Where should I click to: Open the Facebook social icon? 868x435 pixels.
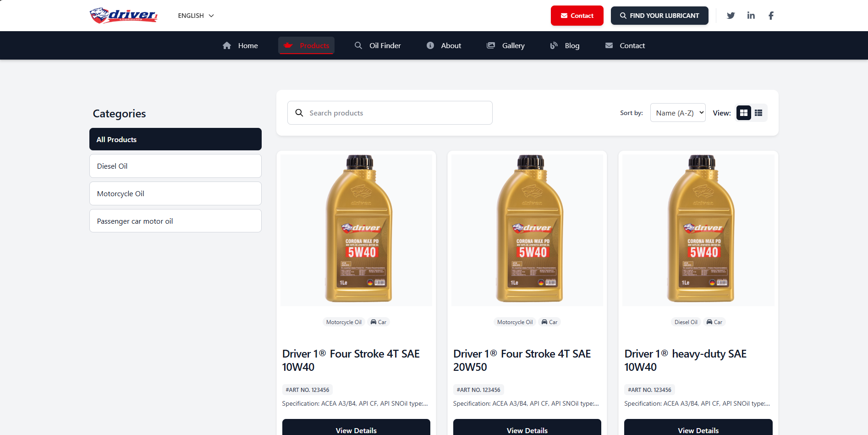(x=771, y=16)
